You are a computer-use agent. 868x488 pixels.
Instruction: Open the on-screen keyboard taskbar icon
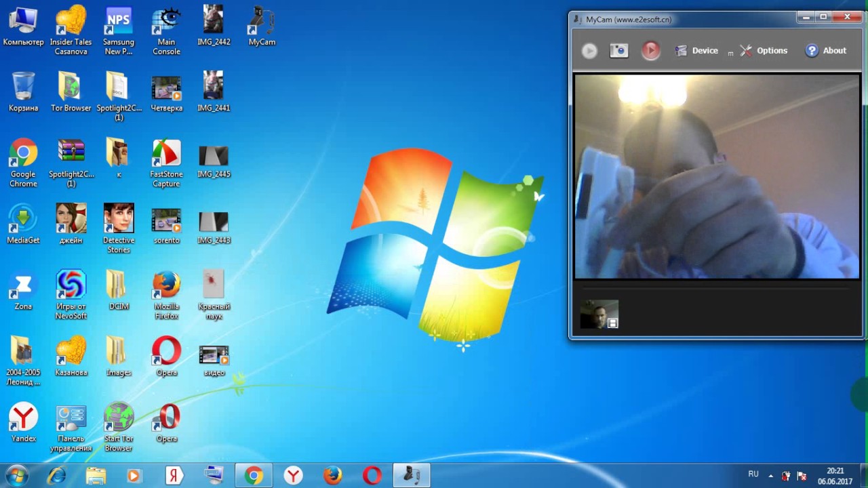pos(214,476)
